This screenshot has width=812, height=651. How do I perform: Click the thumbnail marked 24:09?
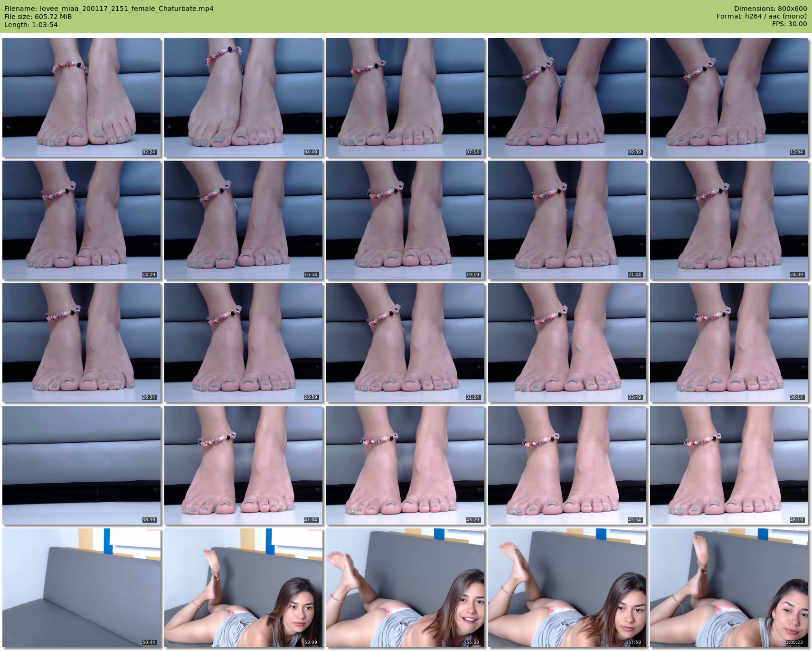[729, 220]
